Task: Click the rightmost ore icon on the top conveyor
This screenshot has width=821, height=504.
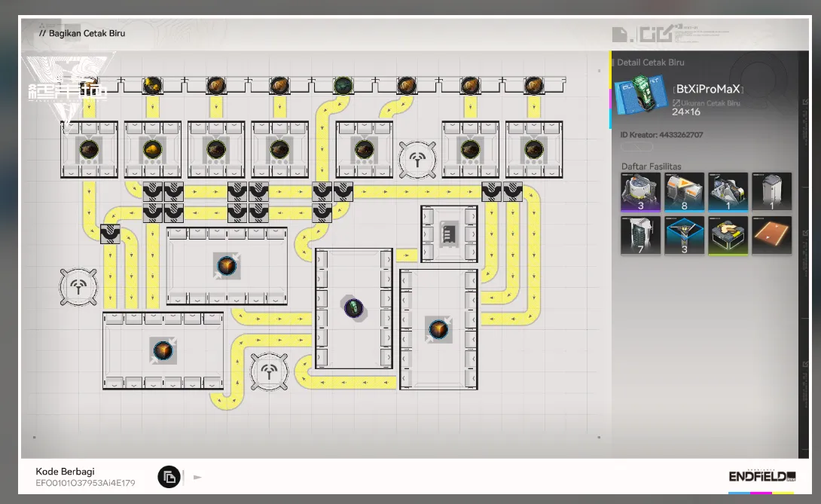Action: tap(533, 85)
